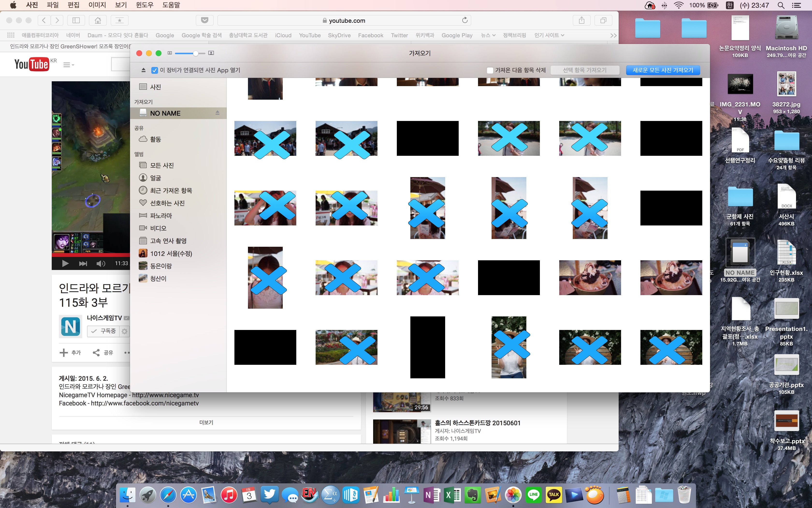Open 보기 menu in menu bar
Viewport: 812px width, 508px height.
pos(121,5)
